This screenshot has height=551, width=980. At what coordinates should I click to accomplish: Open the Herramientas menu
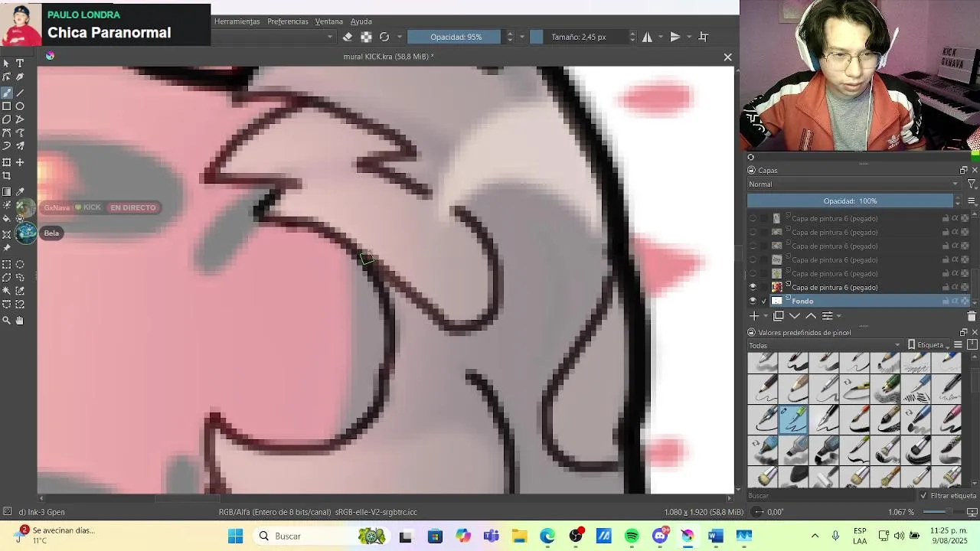pyautogui.click(x=237, y=21)
